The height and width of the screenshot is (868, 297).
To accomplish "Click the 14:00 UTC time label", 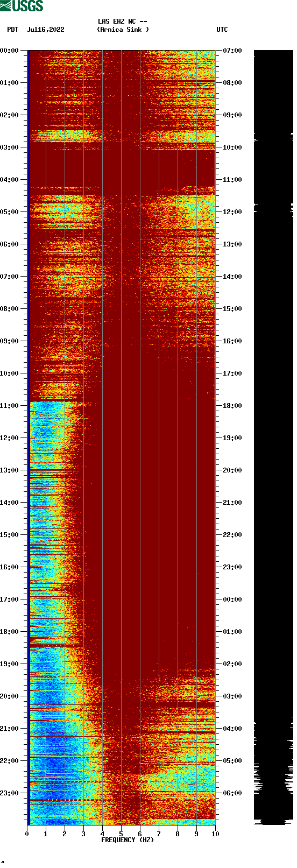I will click(232, 276).
